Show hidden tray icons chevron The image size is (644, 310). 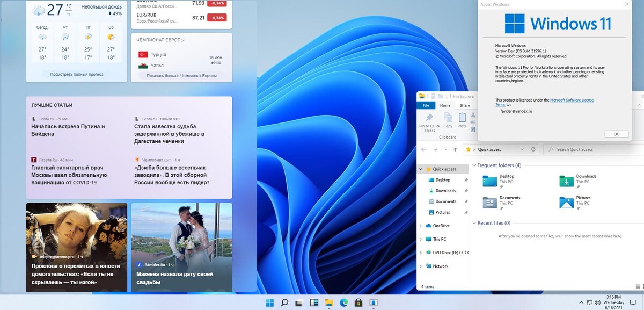[581, 302]
